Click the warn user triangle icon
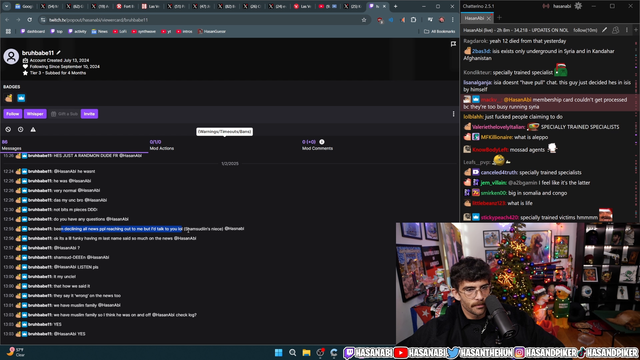Viewport: 640px width, 360px height. pos(33,129)
